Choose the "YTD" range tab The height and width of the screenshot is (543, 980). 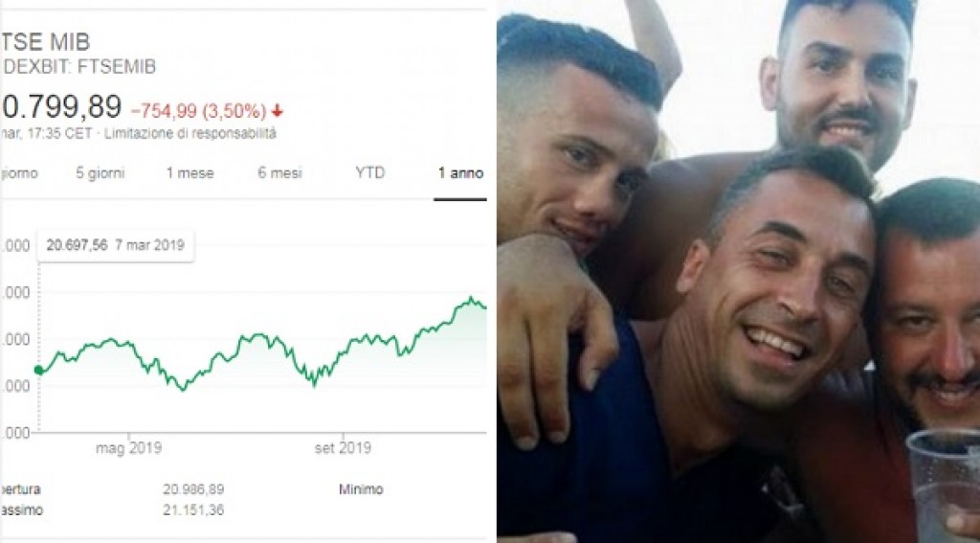click(x=370, y=173)
